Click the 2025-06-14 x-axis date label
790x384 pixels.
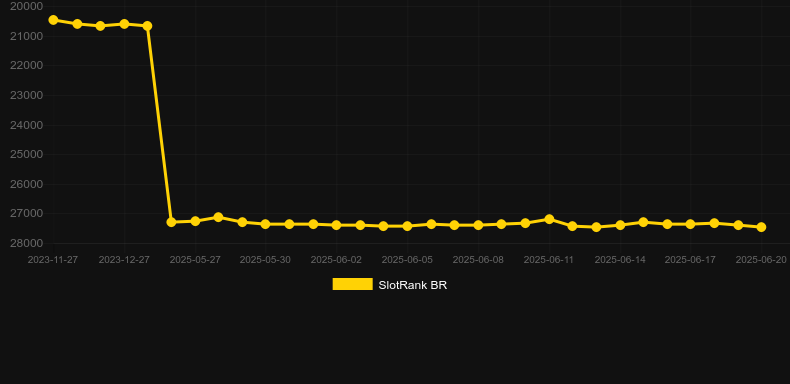[x=620, y=260]
